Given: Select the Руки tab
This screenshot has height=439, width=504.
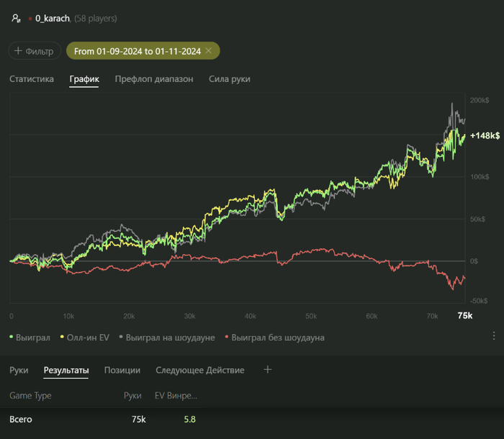Looking at the screenshot, I should click(x=19, y=371).
